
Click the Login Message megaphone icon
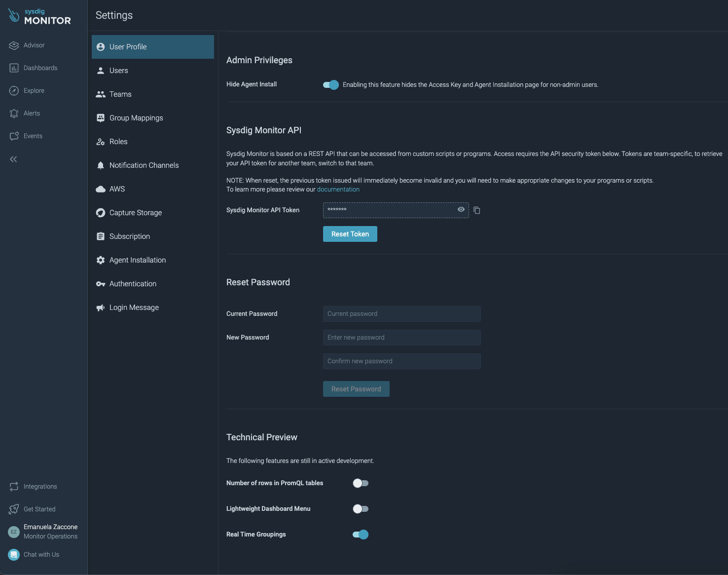pyautogui.click(x=101, y=307)
